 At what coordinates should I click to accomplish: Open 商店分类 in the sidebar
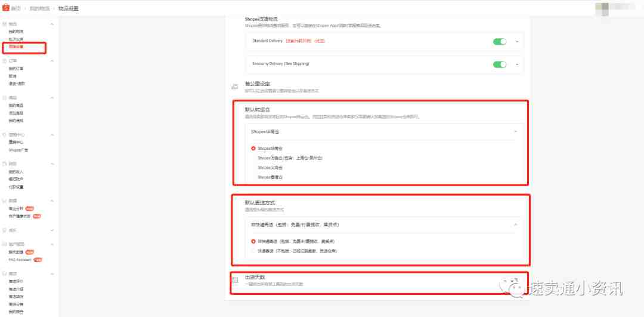(16, 304)
